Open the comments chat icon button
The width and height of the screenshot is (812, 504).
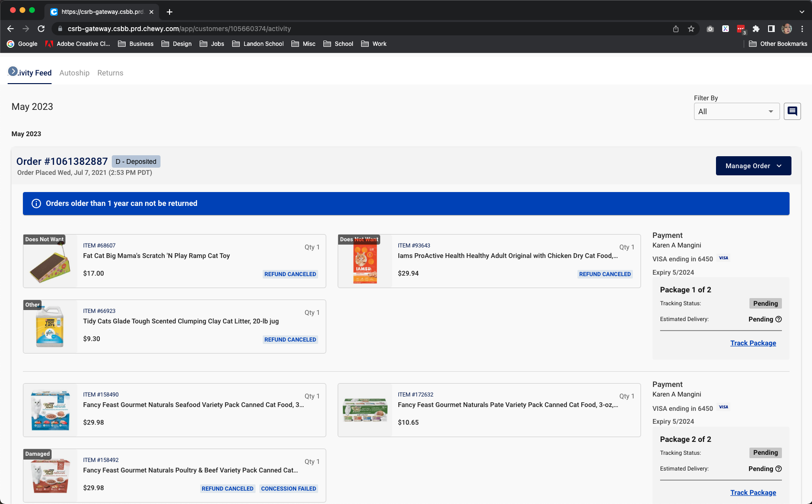tap(792, 111)
